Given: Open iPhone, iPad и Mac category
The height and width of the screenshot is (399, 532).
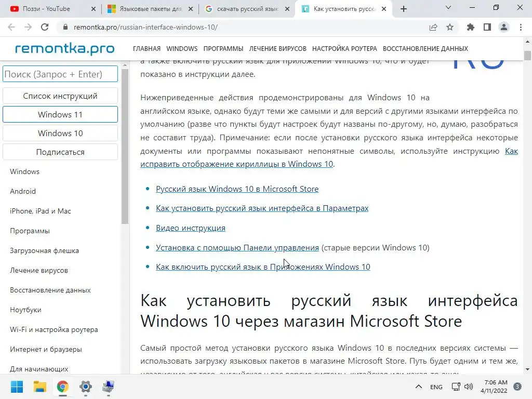Looking at the screenshot, I should tap(41, 211).
